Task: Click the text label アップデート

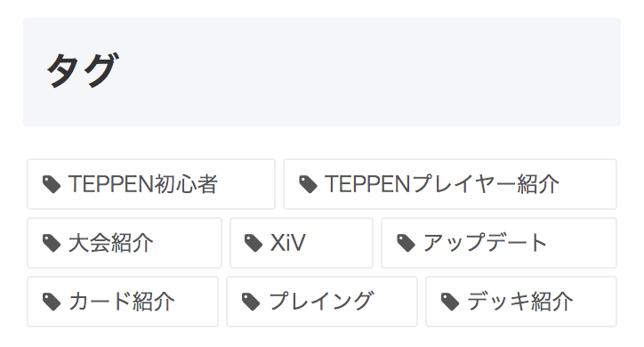Action: 485,243
